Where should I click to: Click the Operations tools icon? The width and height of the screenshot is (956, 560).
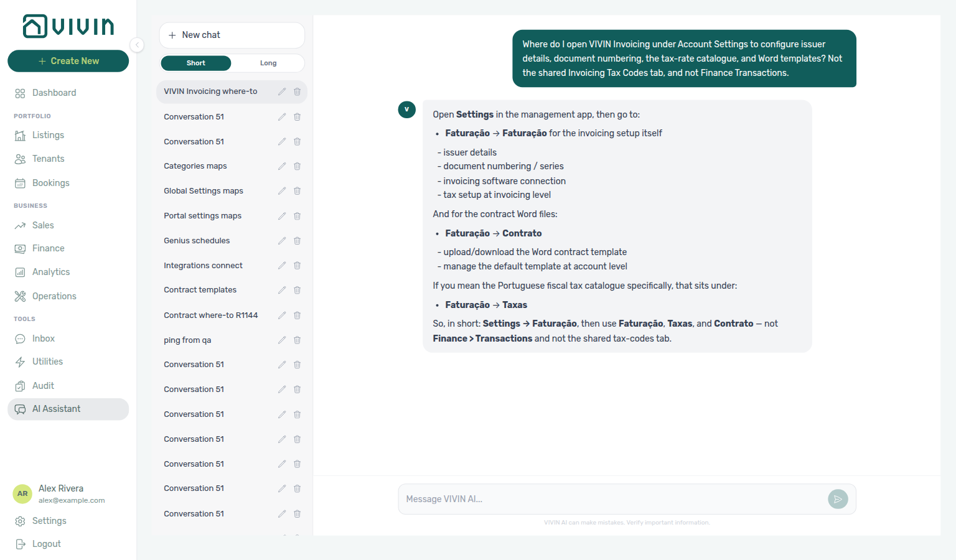click(x=20, y=296)
